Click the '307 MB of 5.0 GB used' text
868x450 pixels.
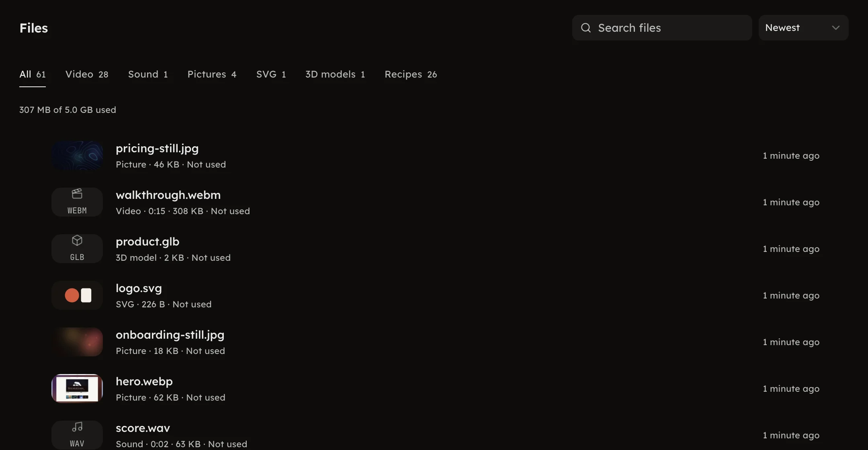pyautogui.click(x=68, y=110)
